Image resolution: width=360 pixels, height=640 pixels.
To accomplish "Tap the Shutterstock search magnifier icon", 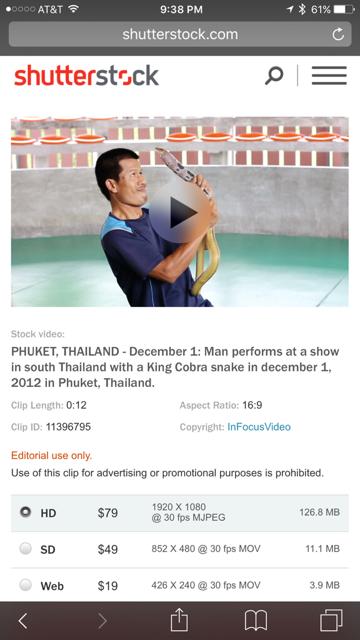I will (x=274, y=76).
